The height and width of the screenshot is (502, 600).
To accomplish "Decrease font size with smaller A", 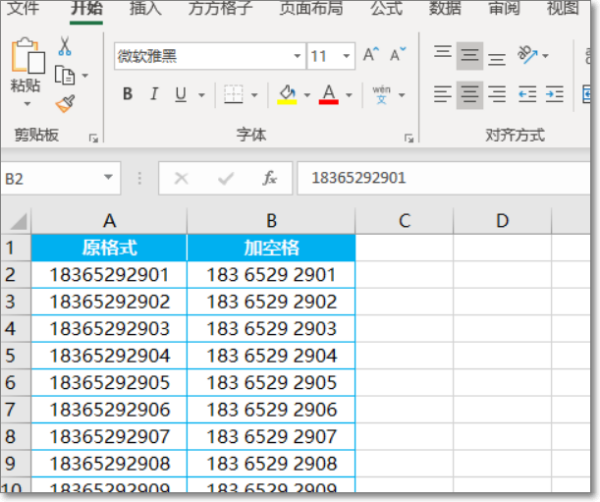I will pyautogui.click(x=398, y=55).
